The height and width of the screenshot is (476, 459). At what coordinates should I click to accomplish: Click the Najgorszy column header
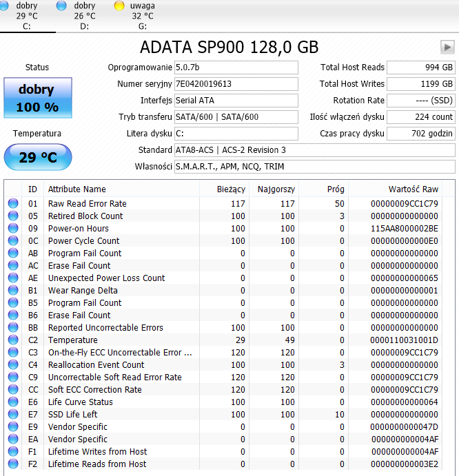tap(274, 189)
